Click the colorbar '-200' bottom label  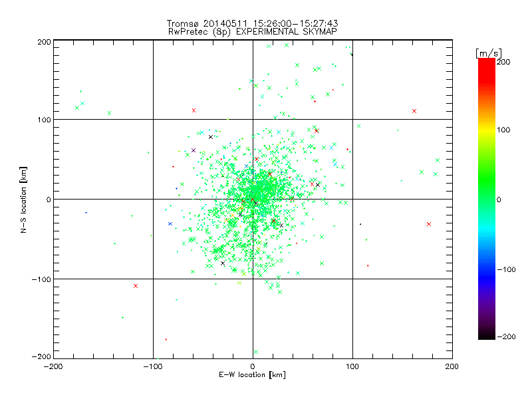click(506, 336)
